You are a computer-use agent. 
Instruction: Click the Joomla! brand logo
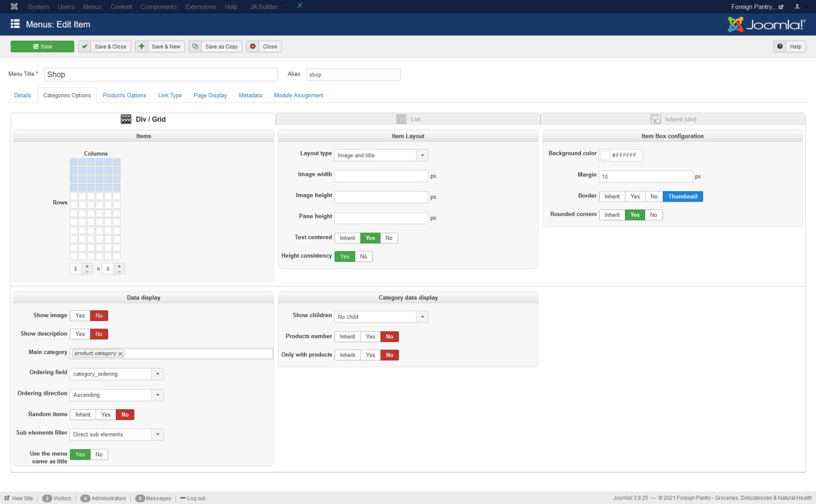(766, 24)
